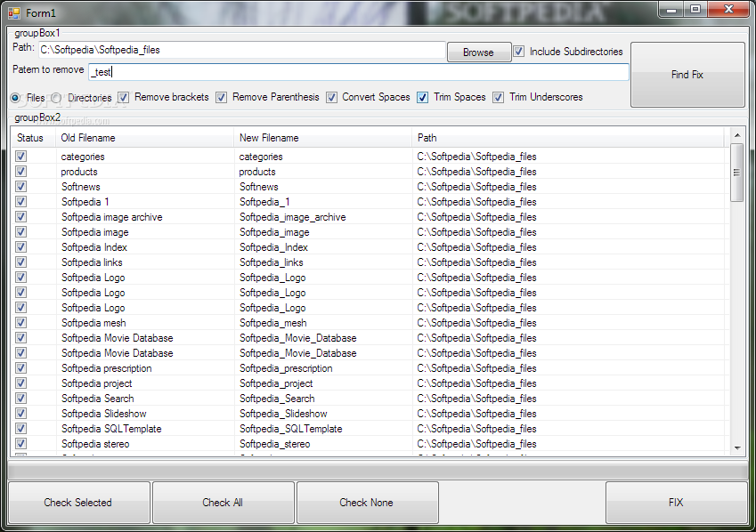The height and width of the screenshot is (532, 756).
Task: Sort by New Filename column header
Action: pos(323,138)
